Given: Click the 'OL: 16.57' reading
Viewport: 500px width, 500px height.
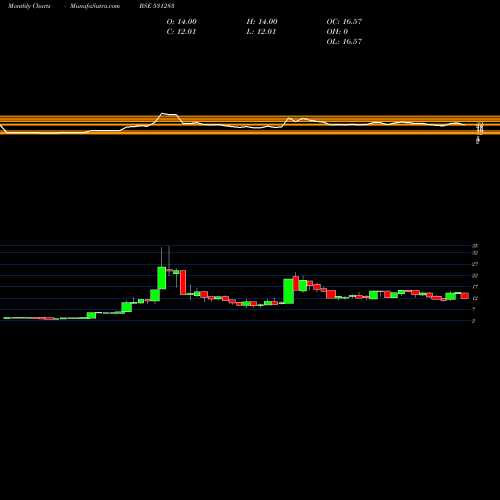Looking at the screenshot, I should point(344,42).
